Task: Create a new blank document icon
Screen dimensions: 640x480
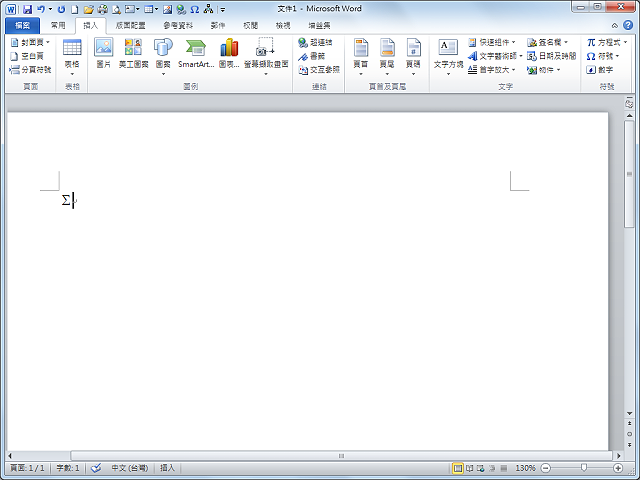Action: pyautogui.click(x=75, y=9)
